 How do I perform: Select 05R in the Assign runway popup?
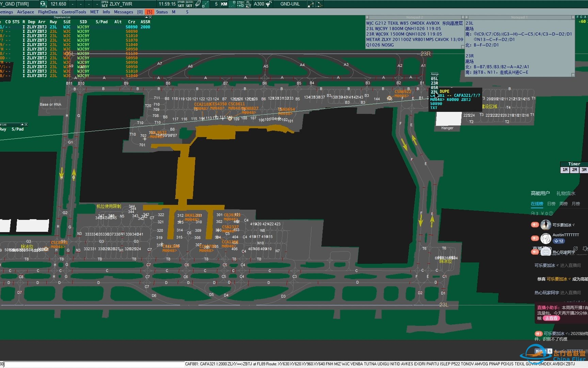click(434, 88)
